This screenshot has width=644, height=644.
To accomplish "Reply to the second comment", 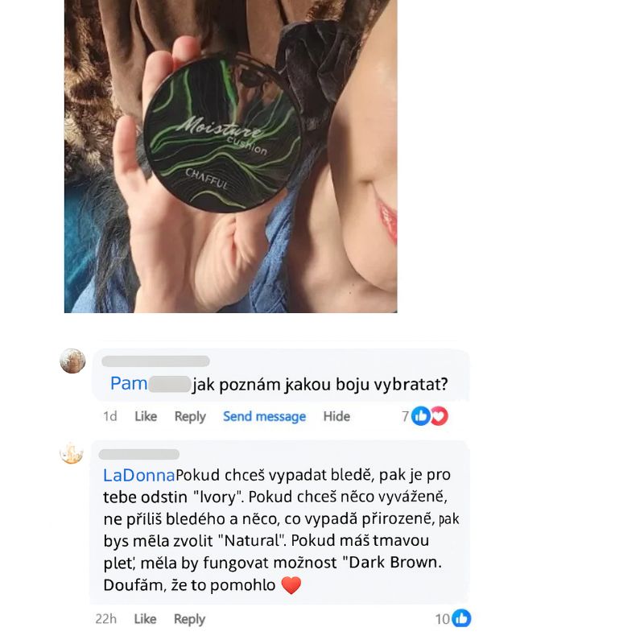I will 189,619.
